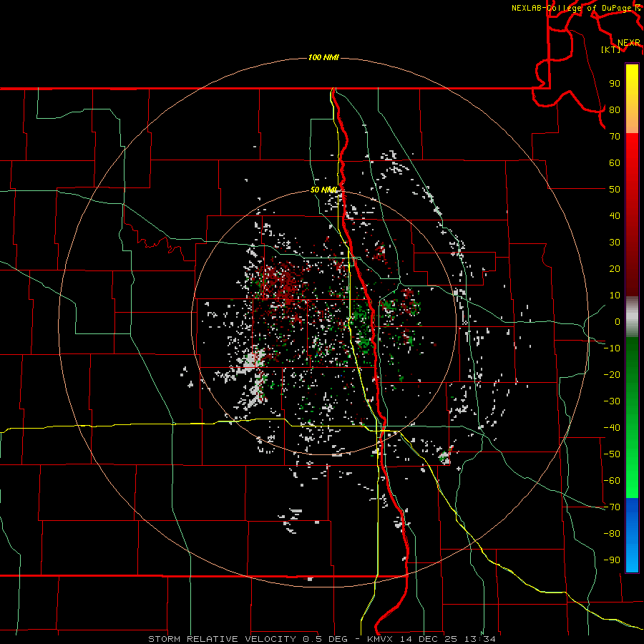Click the 70 value on velocity scale

[x=615, y=137]
